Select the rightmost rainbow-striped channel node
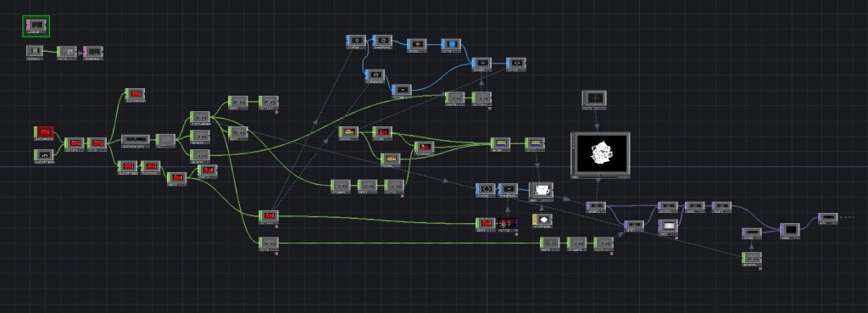This screenshot has width=868, height=313. tap(535, 144)
